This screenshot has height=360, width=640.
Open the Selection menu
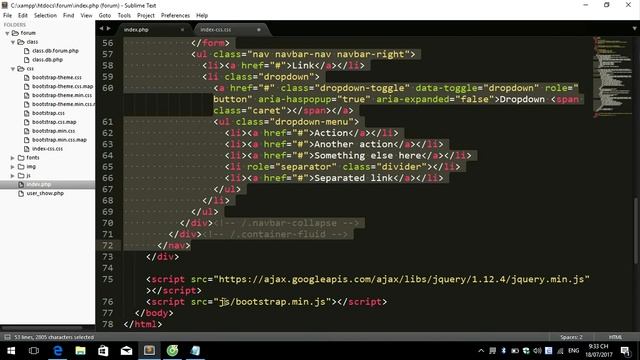45,16
